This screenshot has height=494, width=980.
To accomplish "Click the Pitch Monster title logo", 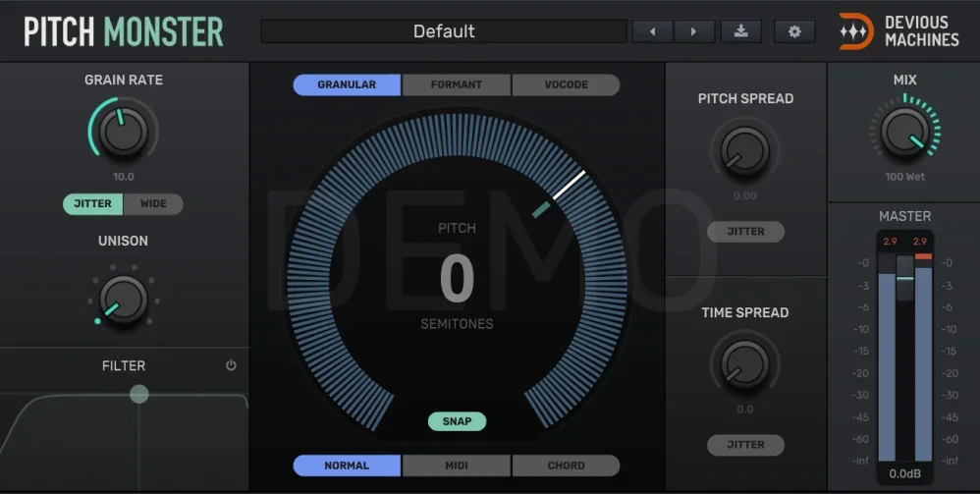I will click(123, 31).
